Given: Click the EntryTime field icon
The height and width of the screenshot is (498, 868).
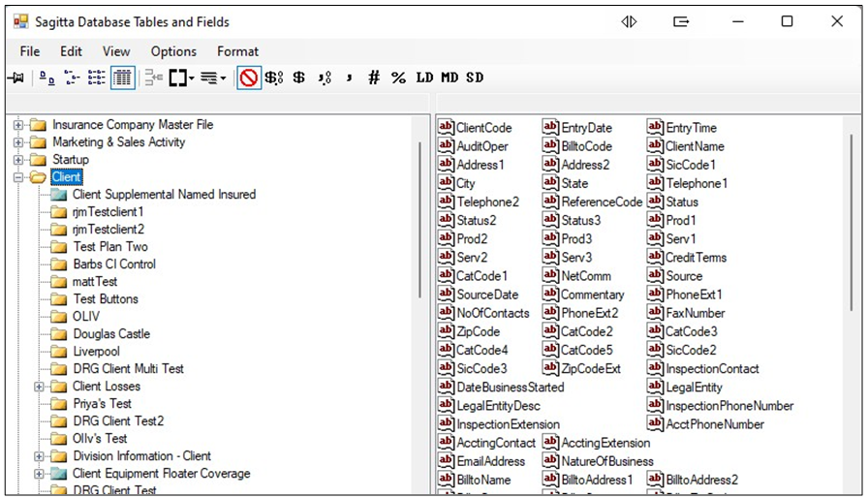Looking at the screenshot, I should [x=655, y=127].
